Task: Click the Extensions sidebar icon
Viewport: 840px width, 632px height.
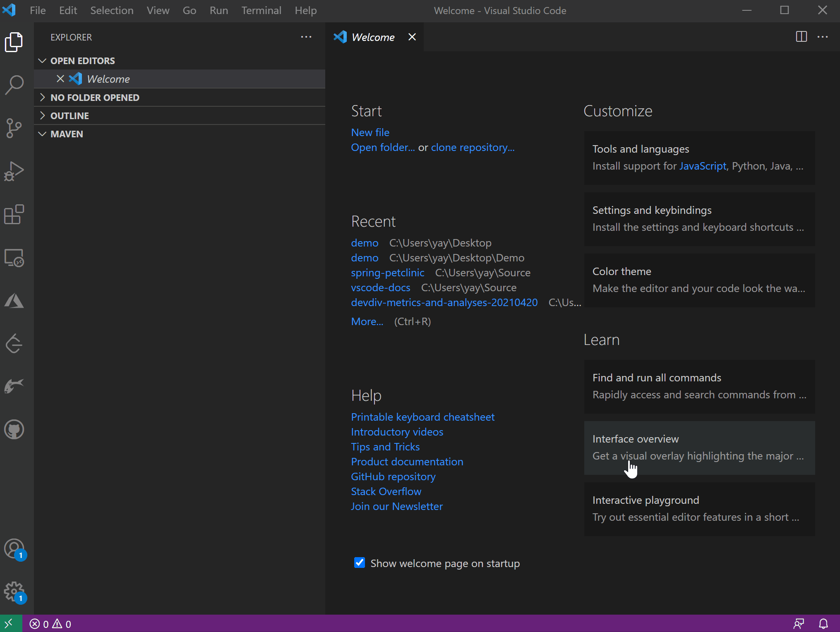Action: tap(14, 214)
